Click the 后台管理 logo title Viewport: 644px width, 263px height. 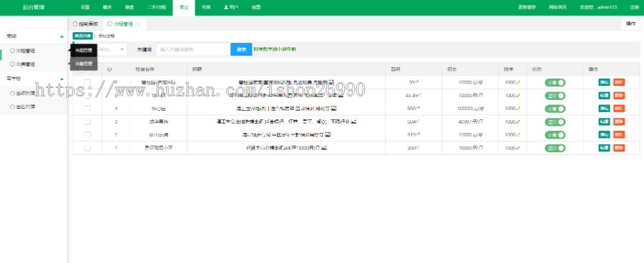click(34, 7)
